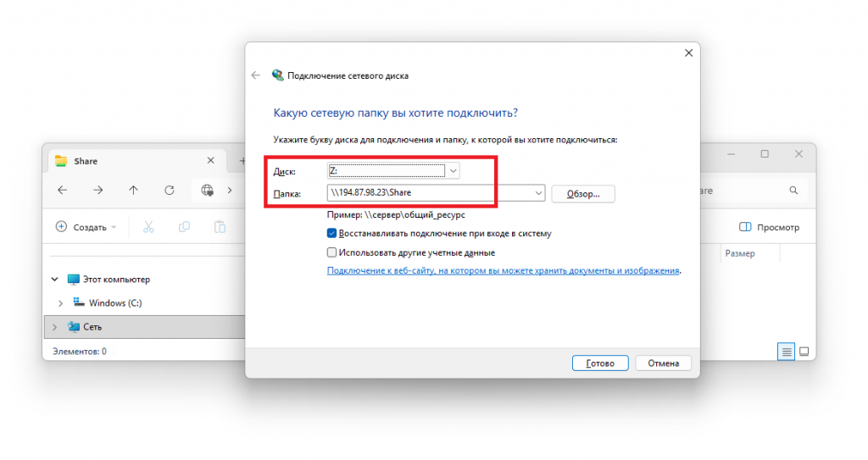
Task: Open the web site connection link
Action: click(503, 271)
